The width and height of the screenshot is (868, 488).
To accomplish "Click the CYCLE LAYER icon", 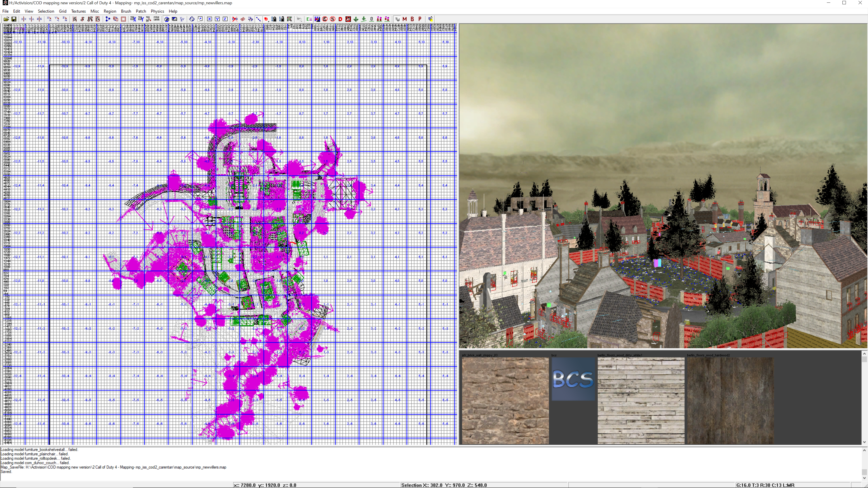I will click(157, 19).
